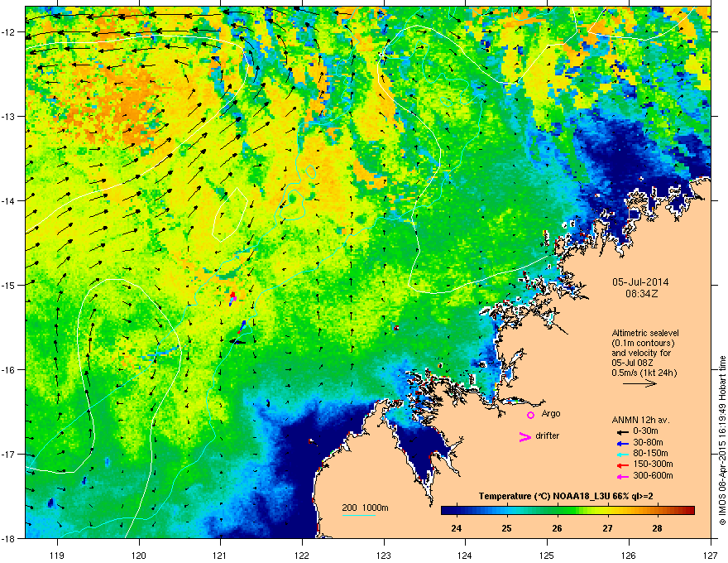
Task: Click the IMOS copyright timestamp text
Action: coord(722,440)
